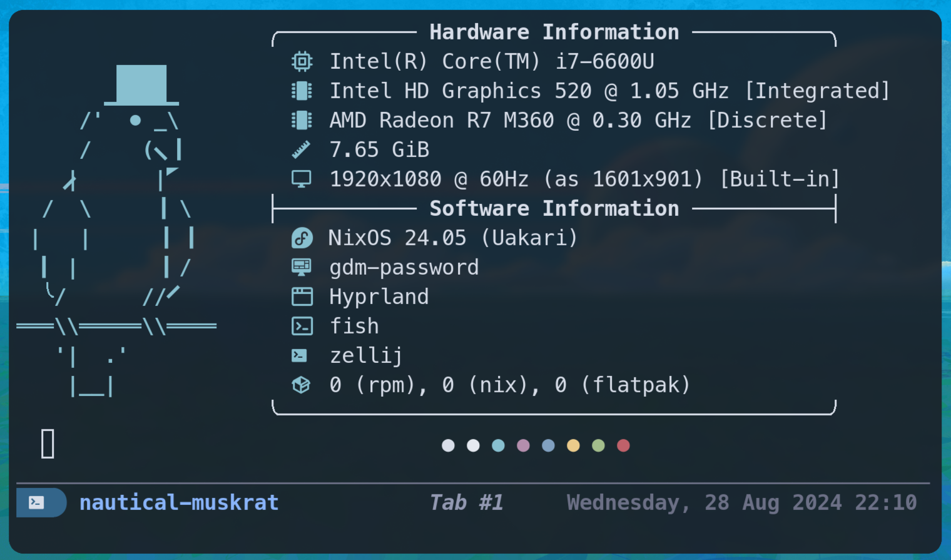Click the GPU icon beside Intel HD Graphics
Viewport: 951px width, 560px height.
point(302,91)
